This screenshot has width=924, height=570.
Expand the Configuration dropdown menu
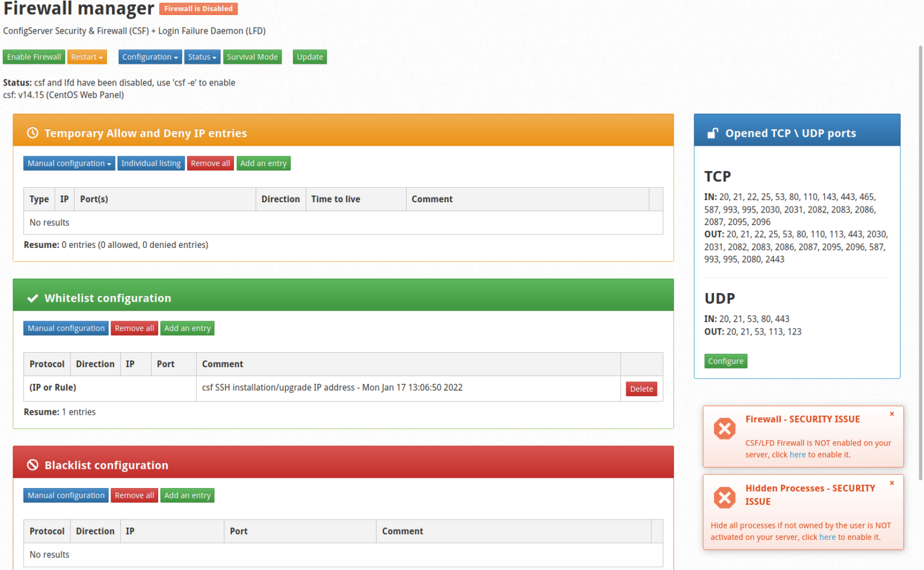coord(150,57)
